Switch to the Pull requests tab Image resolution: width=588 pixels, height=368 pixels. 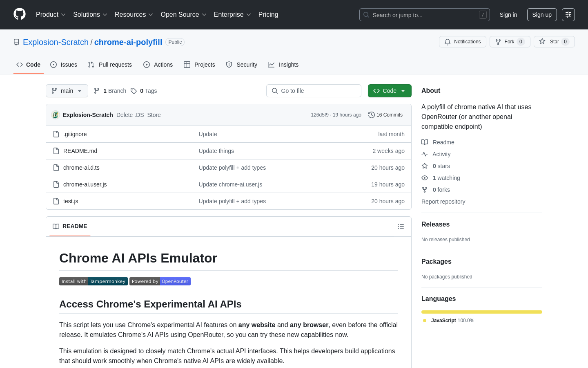[110, 65]
